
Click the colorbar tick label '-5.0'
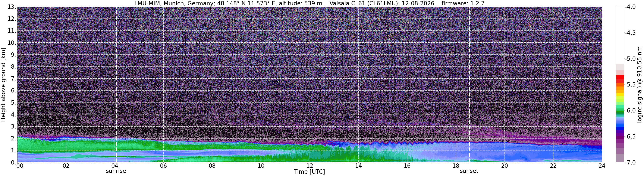pyautogui.click(x=630, y=59)
